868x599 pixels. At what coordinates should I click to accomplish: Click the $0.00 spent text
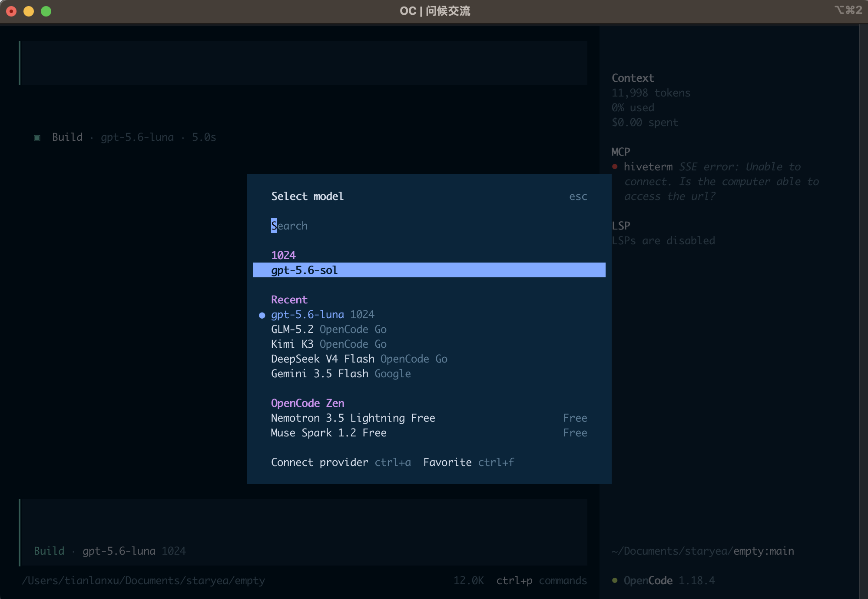(645, 122)
